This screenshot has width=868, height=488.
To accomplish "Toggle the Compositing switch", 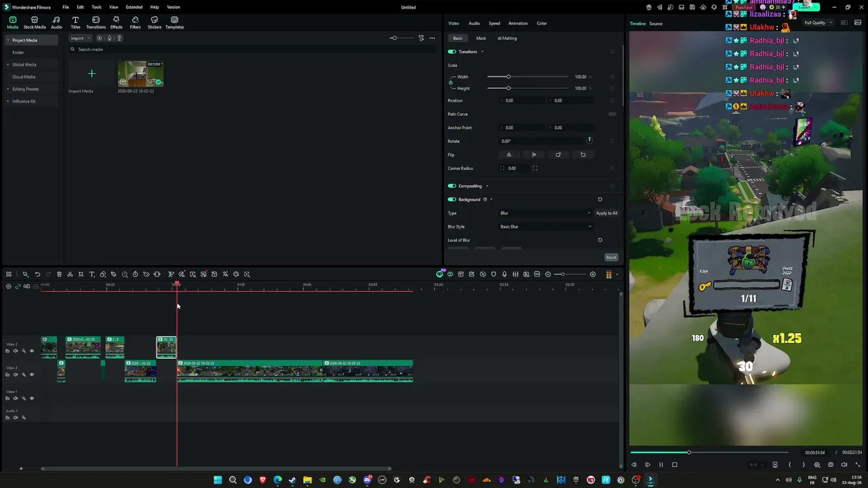I will point(452,186).
